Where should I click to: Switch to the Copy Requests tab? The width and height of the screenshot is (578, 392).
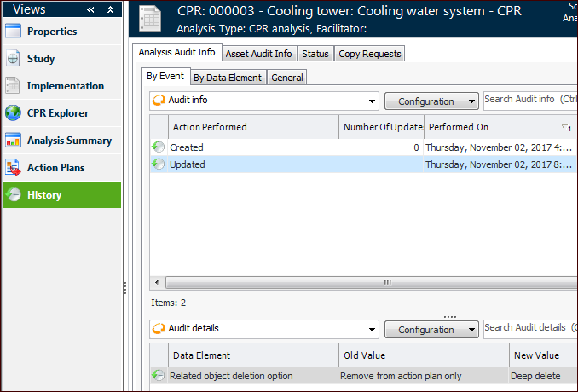pos(369,54)
